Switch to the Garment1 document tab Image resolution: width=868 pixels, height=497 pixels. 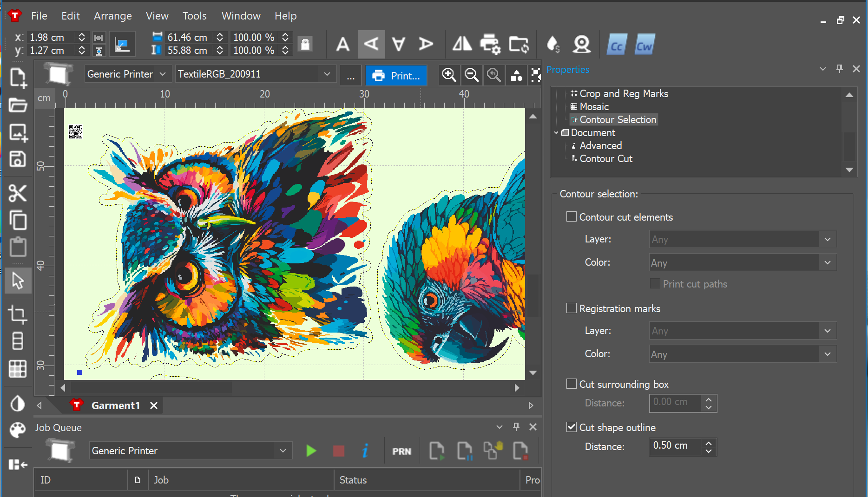coord(115,405)
